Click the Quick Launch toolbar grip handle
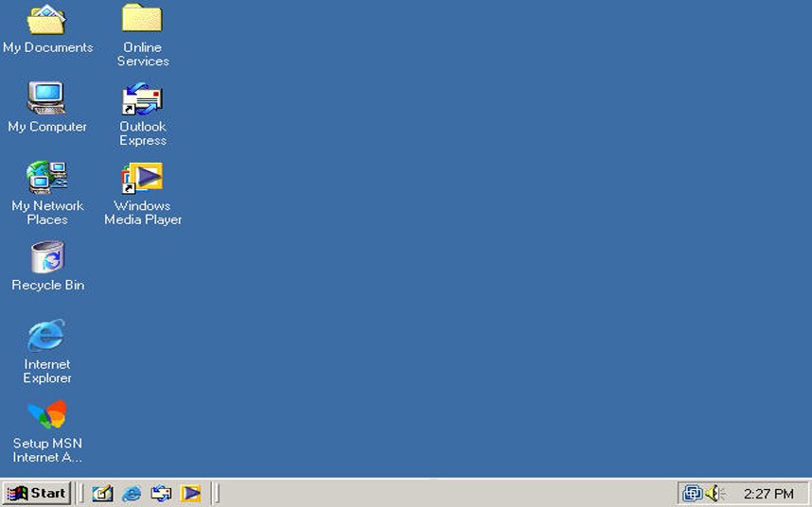Screen dimensions: 812x507 click(81, 493)
